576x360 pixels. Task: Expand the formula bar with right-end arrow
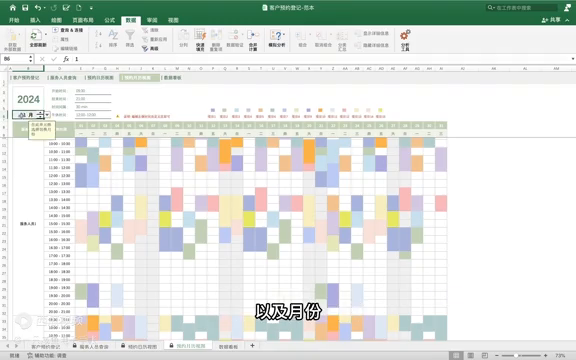(x=573, y=59)
